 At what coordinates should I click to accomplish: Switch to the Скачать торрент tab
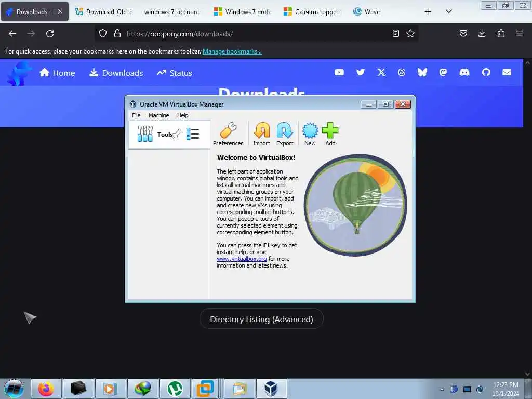pyautogui.click(x=312, y=12)
